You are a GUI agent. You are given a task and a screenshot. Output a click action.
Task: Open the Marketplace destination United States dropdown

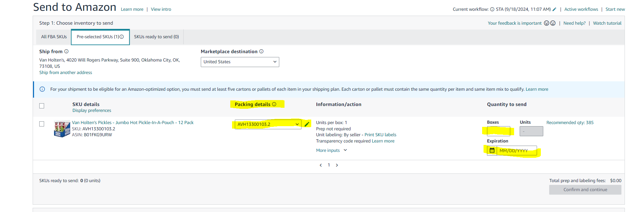[240, 62]
